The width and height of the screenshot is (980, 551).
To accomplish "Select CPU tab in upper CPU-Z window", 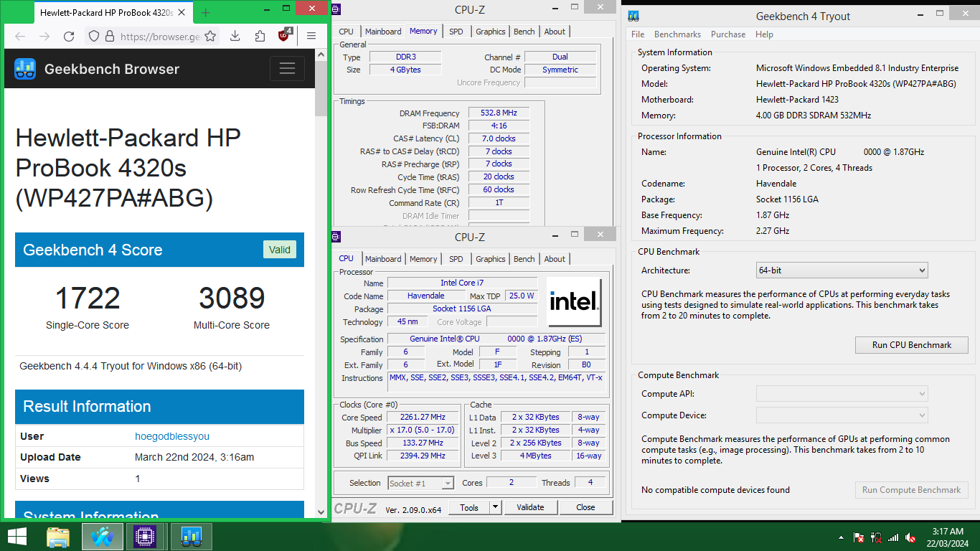I will (x=346, y=32).
